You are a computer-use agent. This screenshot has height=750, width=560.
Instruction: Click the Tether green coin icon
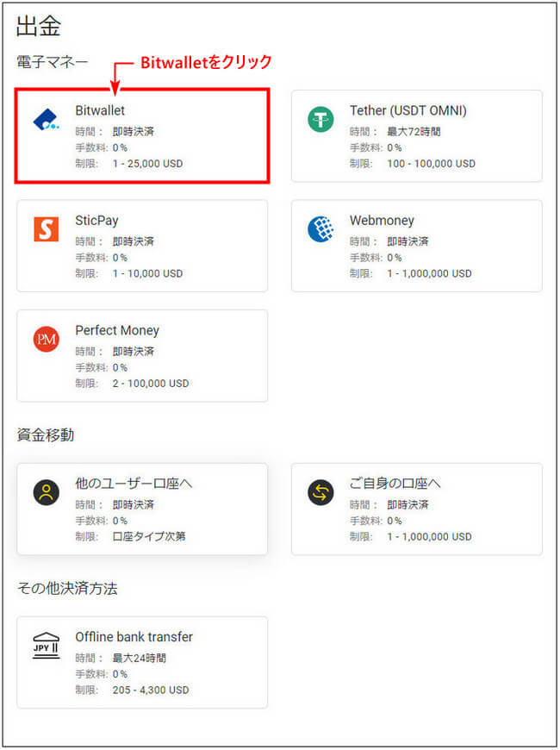(x=320, y=120)
